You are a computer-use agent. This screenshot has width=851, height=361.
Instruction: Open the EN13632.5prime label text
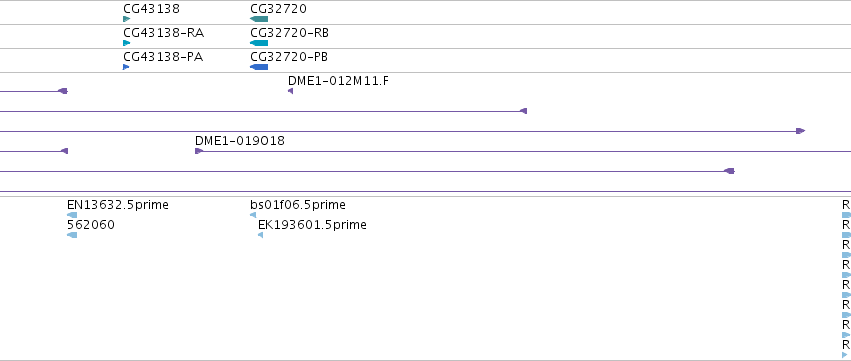point(118,205)
